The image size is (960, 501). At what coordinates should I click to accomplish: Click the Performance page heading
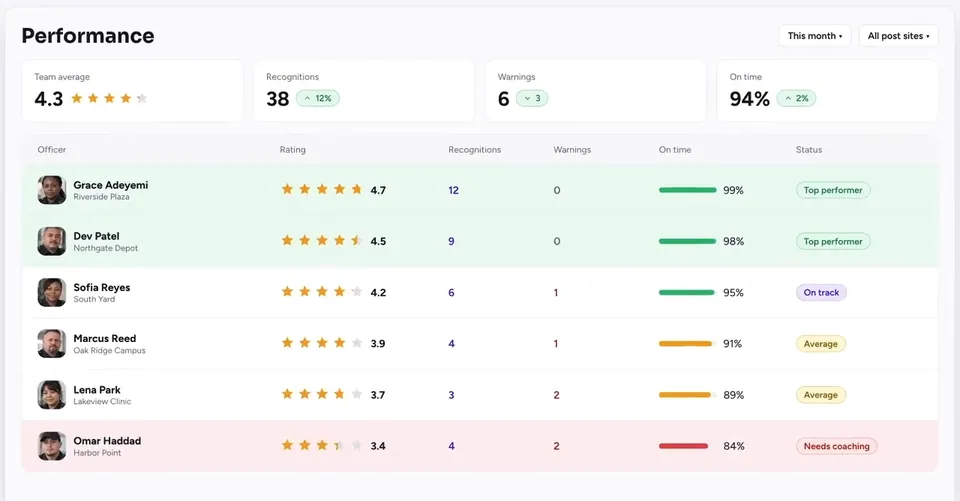point(88,36)
